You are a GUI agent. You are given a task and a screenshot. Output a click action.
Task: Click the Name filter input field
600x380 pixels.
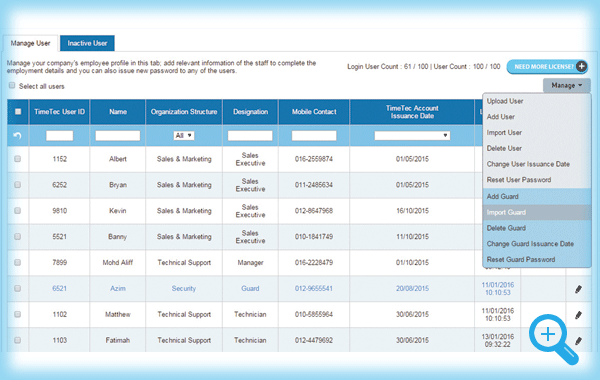[x=117, y=135]
